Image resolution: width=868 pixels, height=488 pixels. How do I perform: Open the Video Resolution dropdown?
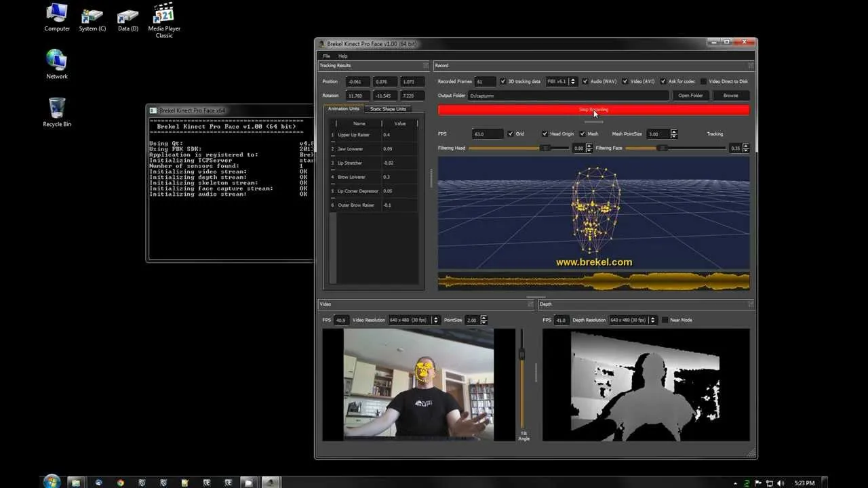point(415,320)
